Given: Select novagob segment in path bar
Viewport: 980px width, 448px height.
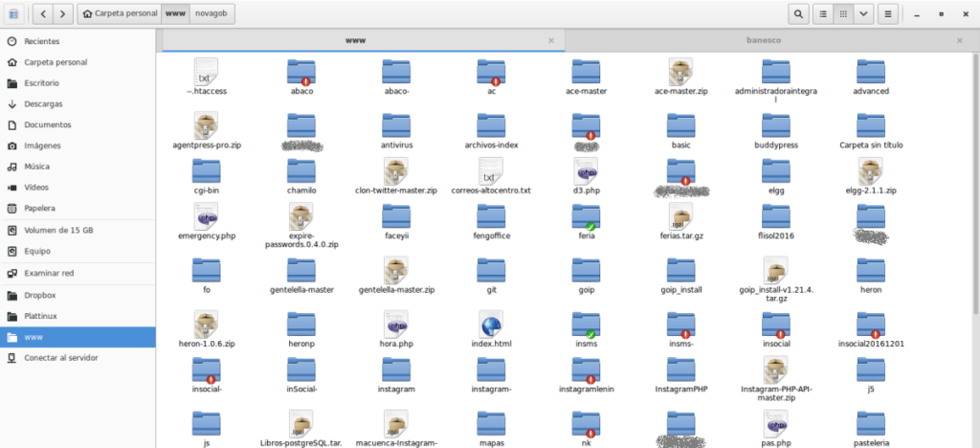Looking at the screenshot, I should pyautogui.click(x=212, y=13).
